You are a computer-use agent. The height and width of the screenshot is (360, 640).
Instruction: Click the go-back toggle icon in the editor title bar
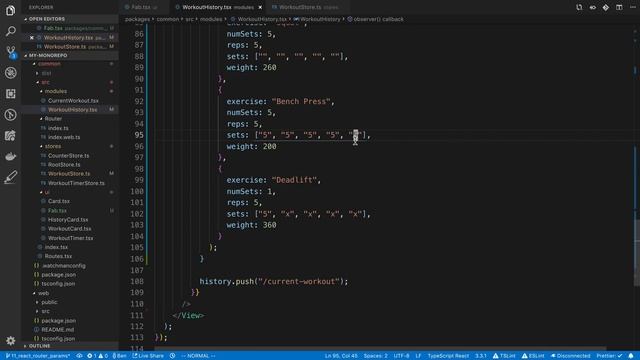coord(592,7)
